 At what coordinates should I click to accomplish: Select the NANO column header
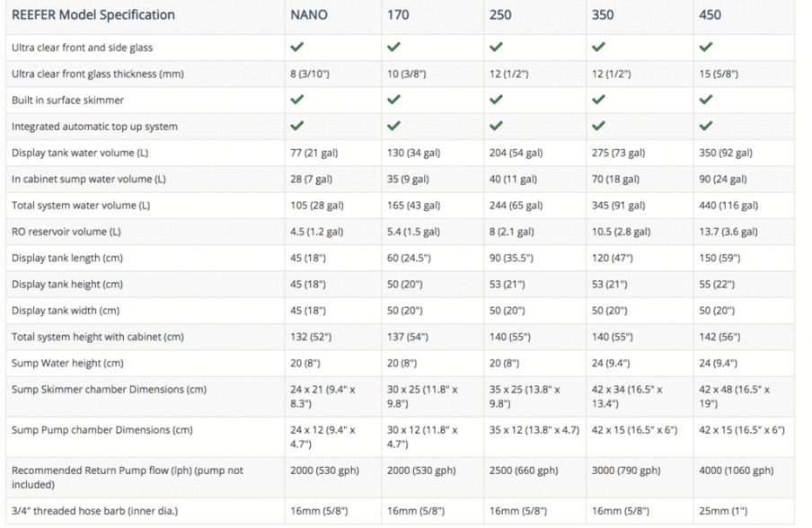point(309,15)
